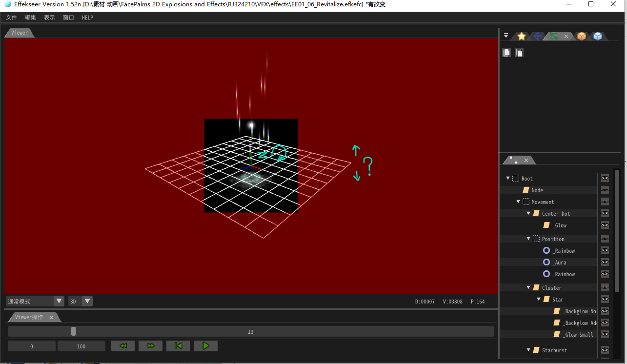Collapse the Root node
The height and width of the screenshot is (364, 627).
tap(508, 179)
